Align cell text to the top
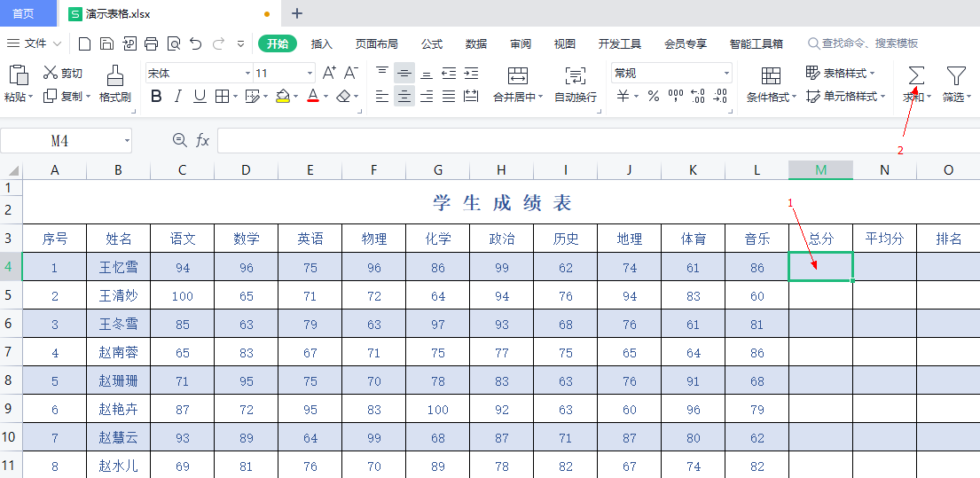Screen dimensions: 980x478 coord(382,73)
